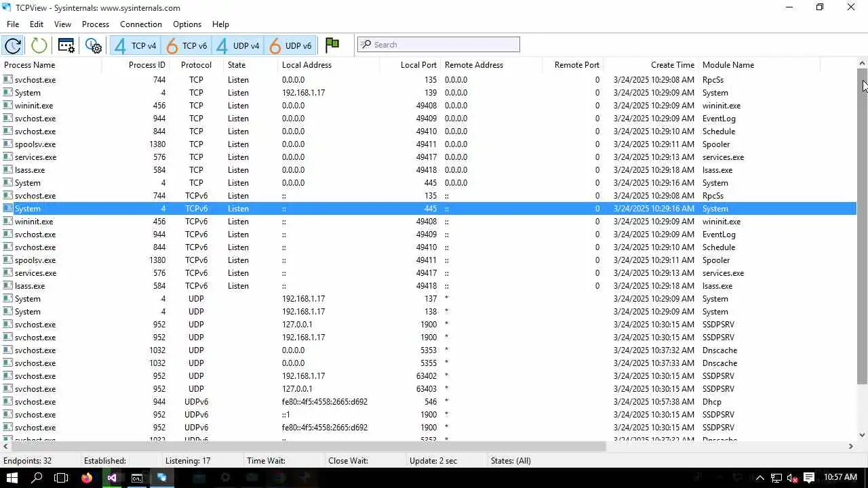The width and height of the screenshot is (868, 488).
Task: Open the Options menu
Action: pyautogui.click(x=187, y=24)
